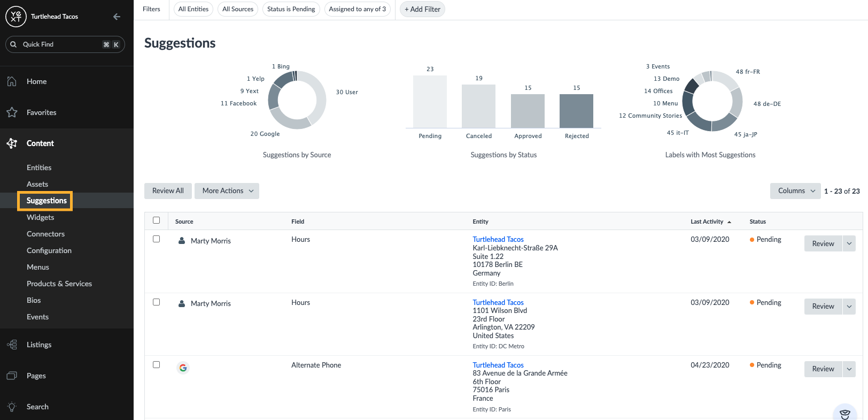Open Connectors in the sidebar
The height and width of the screenshot is (420, 868).
click(x=45, y=234)
